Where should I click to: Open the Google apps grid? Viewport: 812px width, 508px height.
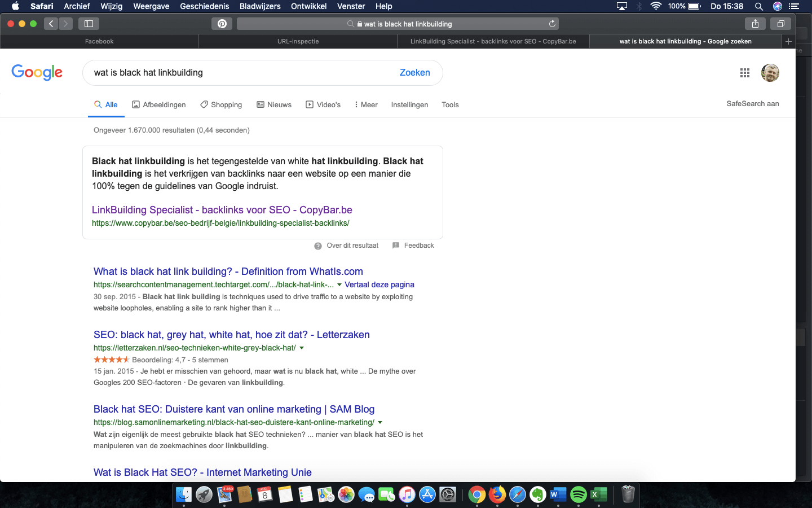pos(745,73)
